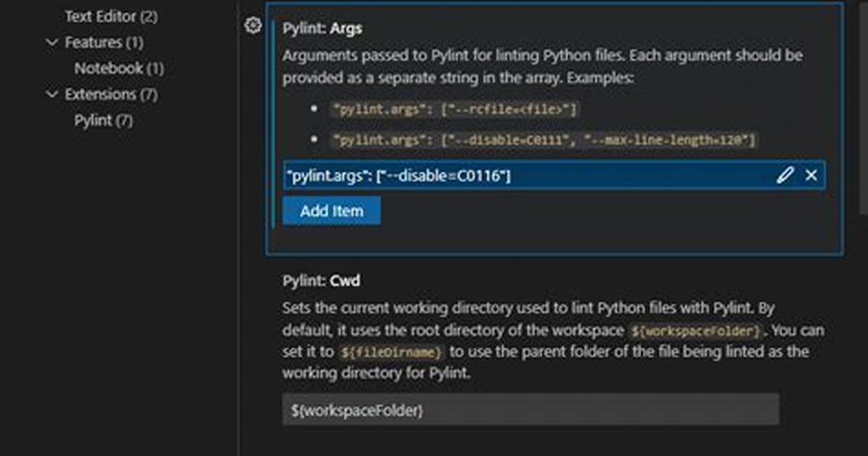Open Text Editor (2) settings category
Screen dimensions: 868x456
pos(111,17)
